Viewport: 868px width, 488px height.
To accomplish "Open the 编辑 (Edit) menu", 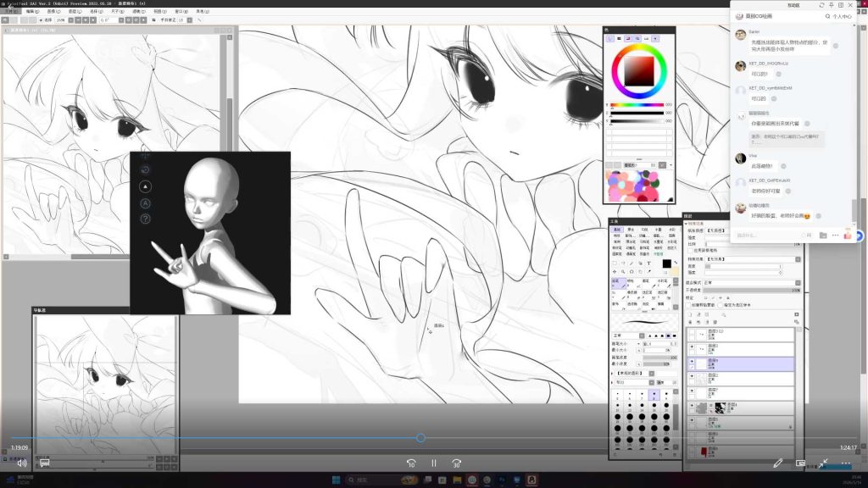I will coord(33,11).
